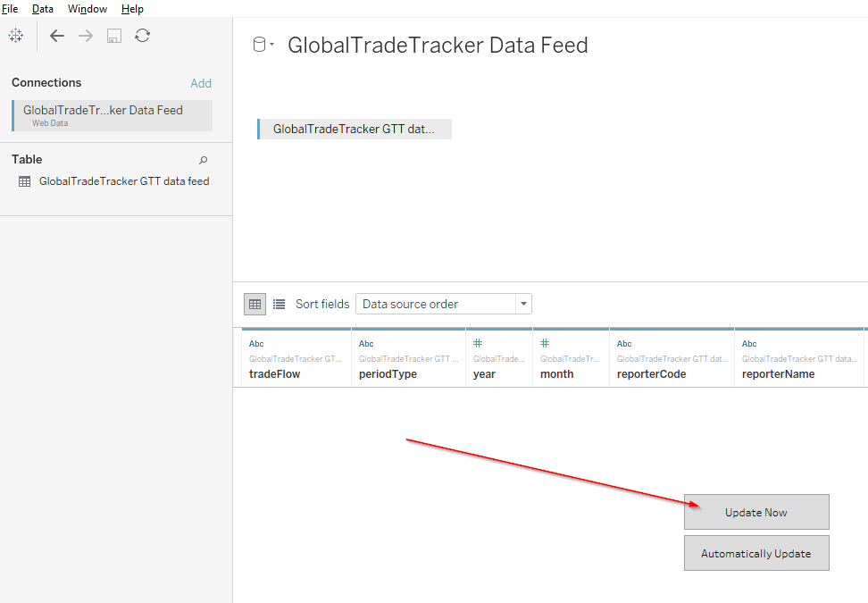This screenshot has width=868, height=603.
Task: Click the save floppy disk icon
Action: [x=114, y=36]
